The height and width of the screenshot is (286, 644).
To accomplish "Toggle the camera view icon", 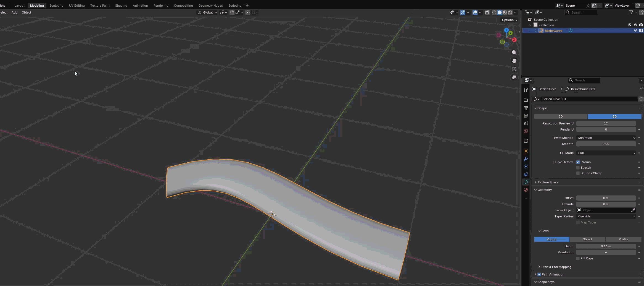I will click(514, 69).
